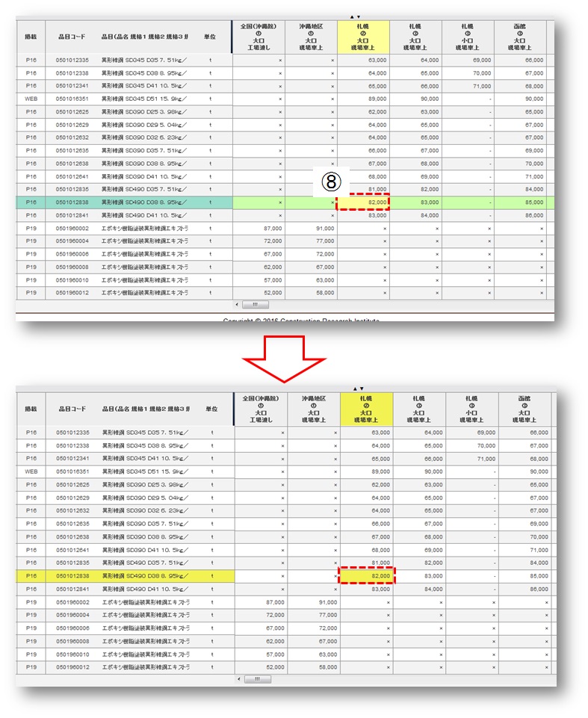The width and height of the screenshot is (588, 718).
Task: Click code 0501012629 in lower table
Action: coord(72,498)
